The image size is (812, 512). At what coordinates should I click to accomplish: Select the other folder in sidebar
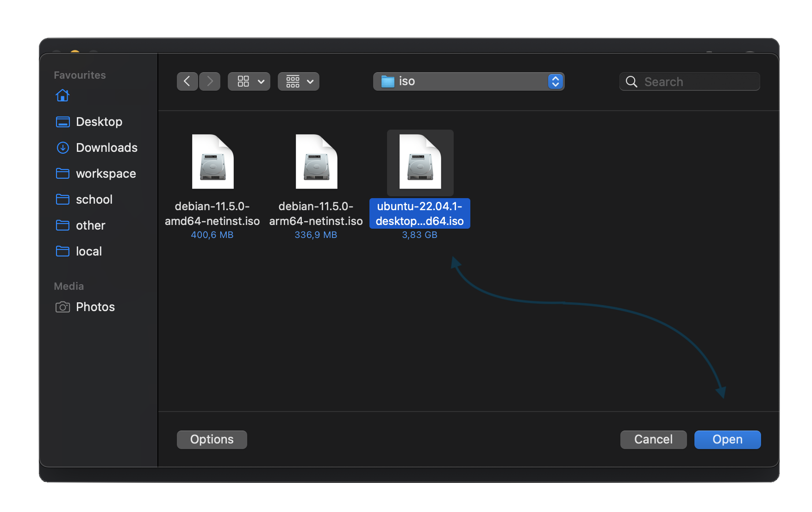click(x=90, y=225)
